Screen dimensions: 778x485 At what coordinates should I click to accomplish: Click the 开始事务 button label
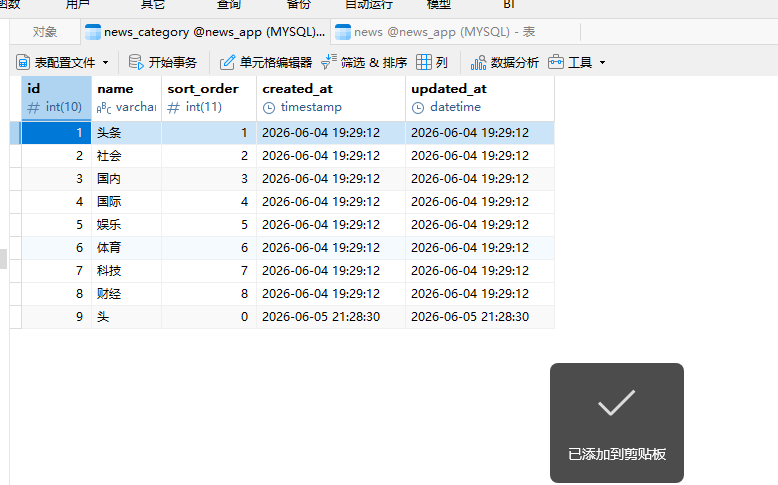point(173,63)
